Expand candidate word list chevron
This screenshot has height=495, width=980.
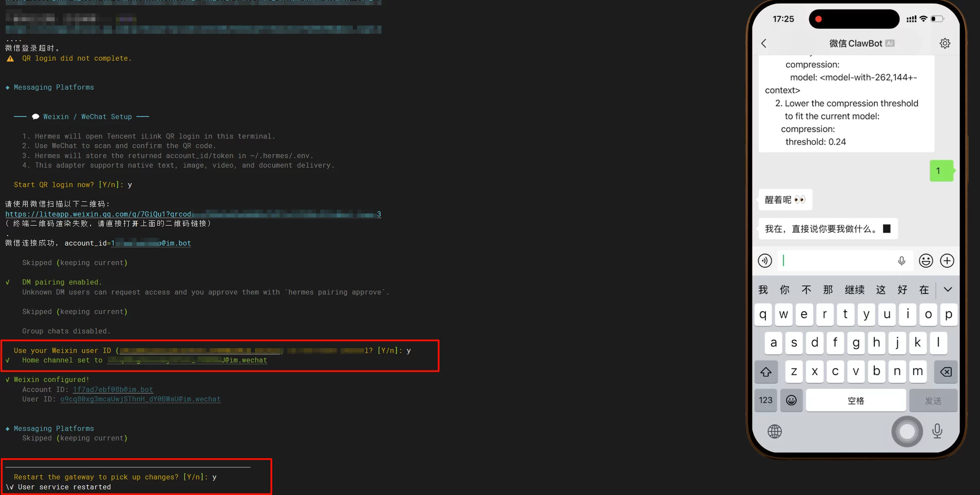coord(948,289)
